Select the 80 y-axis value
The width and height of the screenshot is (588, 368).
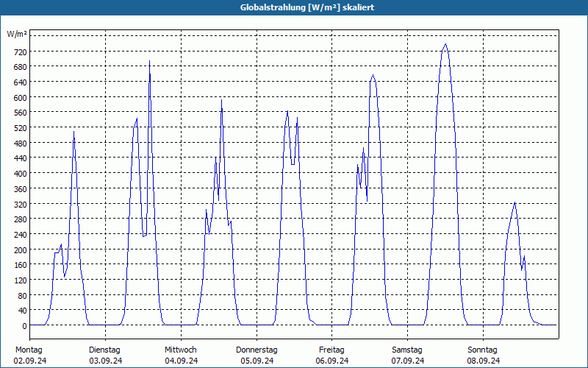coord(22,296)
